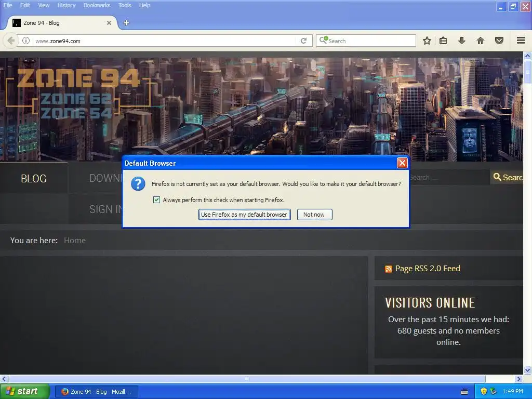Open the View menu
Screen dimensions: 532x399
[44, 5]
